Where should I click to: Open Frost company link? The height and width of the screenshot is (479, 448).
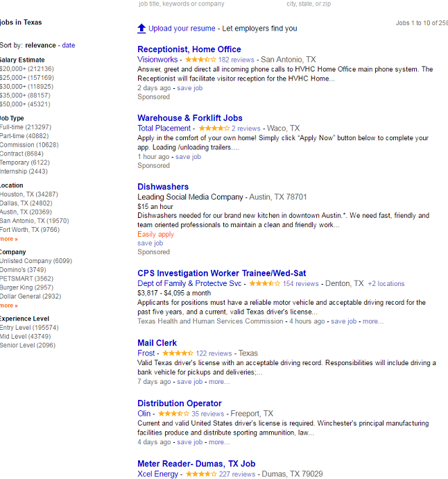coord(146,353)
